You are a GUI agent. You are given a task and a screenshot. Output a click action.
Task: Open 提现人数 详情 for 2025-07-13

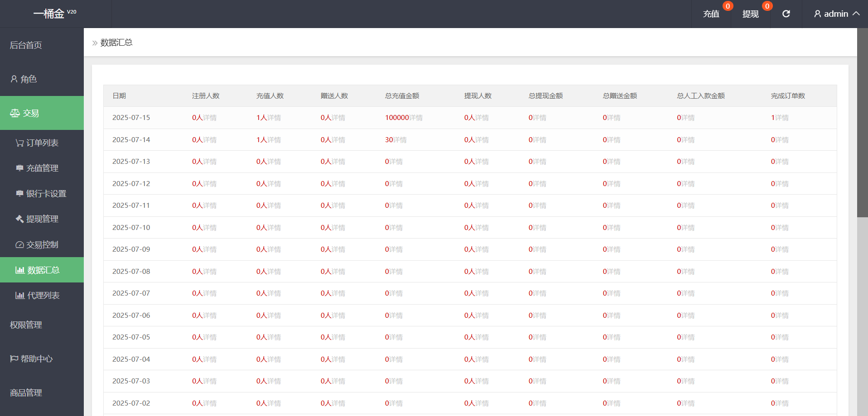482,162
